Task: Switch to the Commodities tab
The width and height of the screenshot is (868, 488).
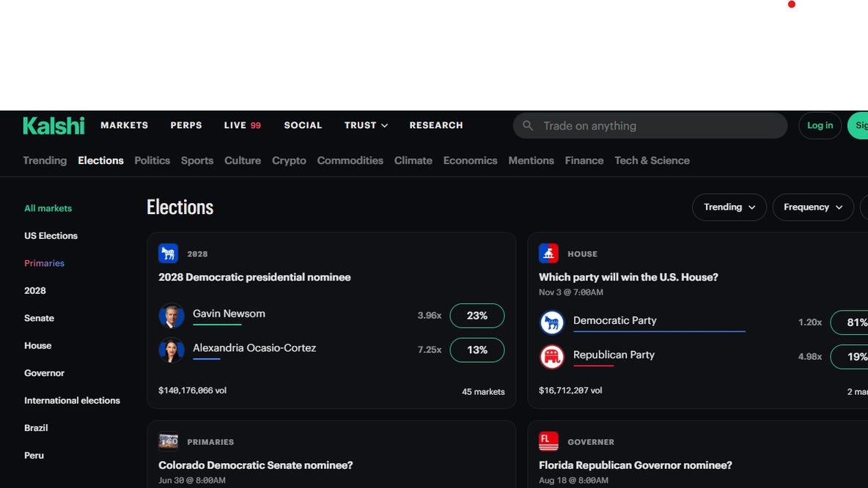Action: pyautogui.click(x=350, y=160)
